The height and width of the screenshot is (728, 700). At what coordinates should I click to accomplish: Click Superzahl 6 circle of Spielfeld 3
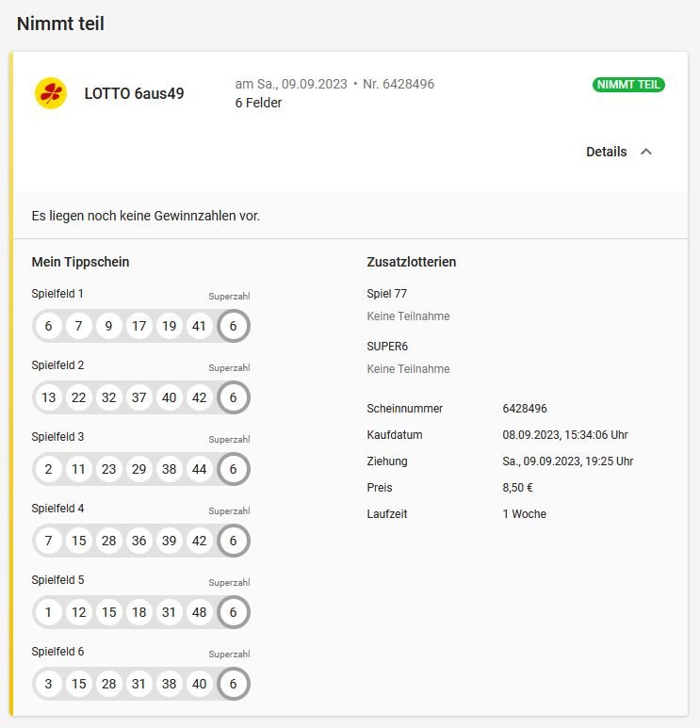pyautogui.click(x=234, y=469)
